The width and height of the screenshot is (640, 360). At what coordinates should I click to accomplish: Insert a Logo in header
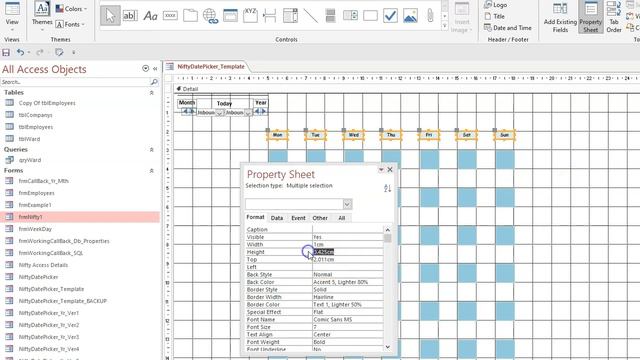(496, 5)
